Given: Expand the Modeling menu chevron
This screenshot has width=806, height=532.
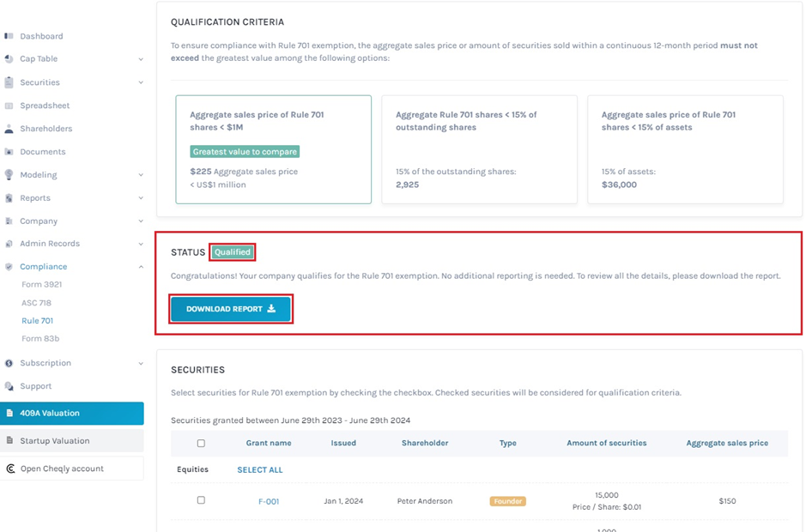Looking at the screenshot, I should [141, 175].
